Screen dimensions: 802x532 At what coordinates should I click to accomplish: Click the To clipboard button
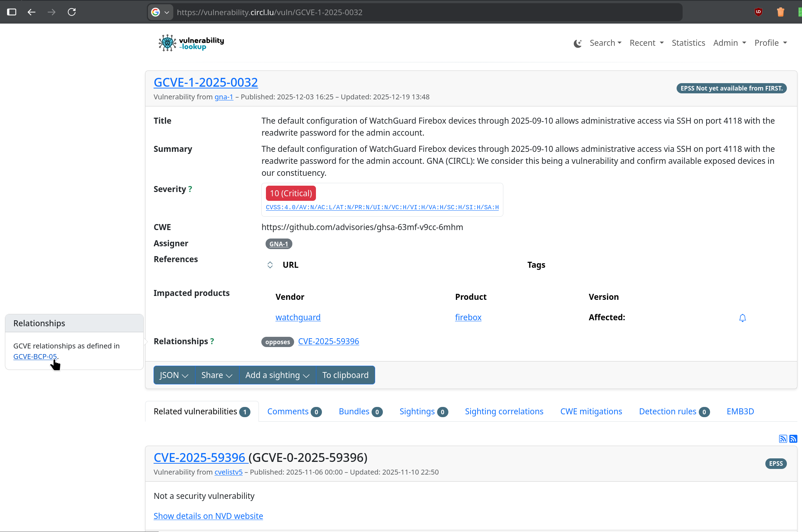(x=345, y=375)
